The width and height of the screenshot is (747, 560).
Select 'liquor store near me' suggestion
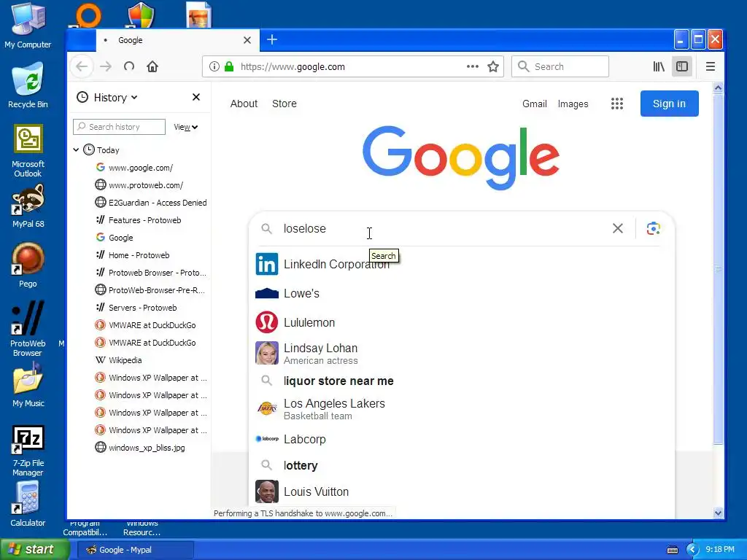pos(461,381)
